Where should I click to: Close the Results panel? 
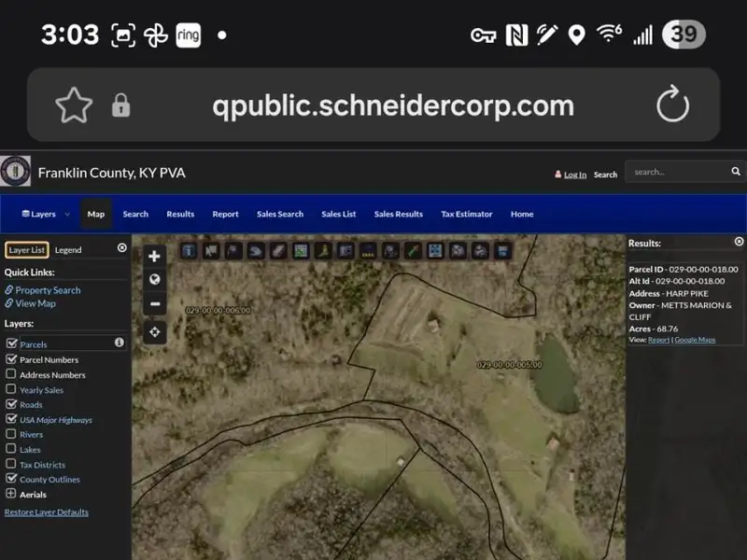click(x=739, y=242)
